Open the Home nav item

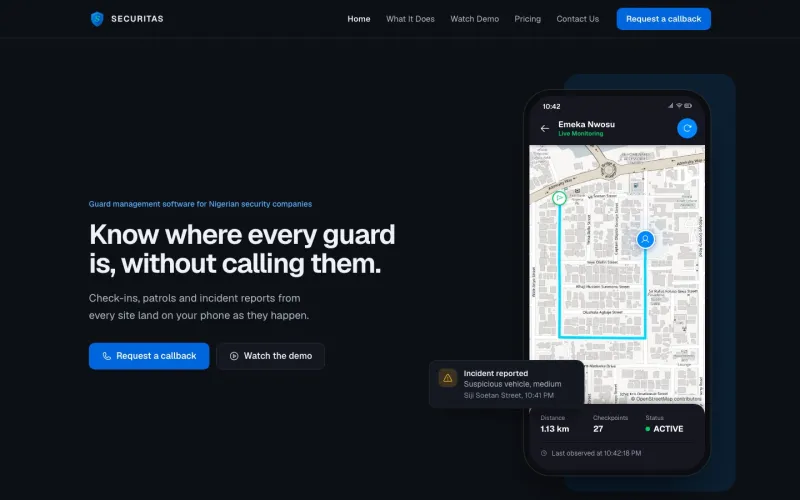click(x=359, y=19)
